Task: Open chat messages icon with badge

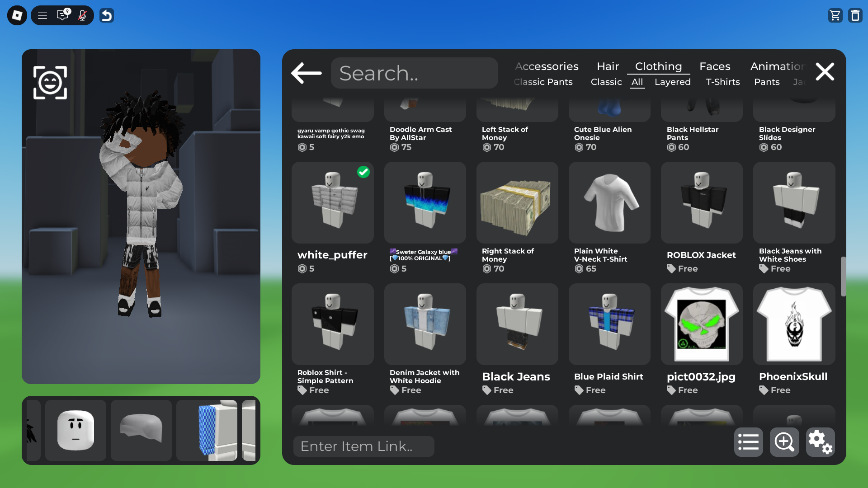Action: click(x=62, y=15)
